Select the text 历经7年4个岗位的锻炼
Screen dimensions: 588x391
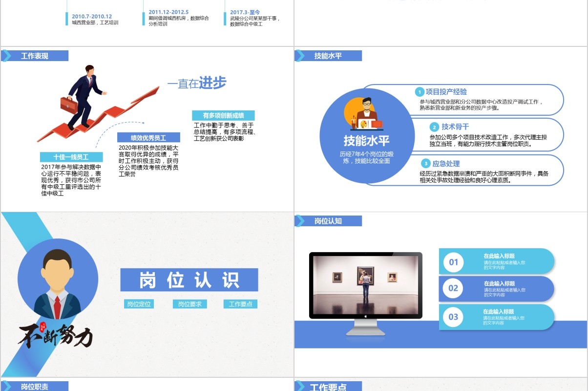click(x=367, y=157)
